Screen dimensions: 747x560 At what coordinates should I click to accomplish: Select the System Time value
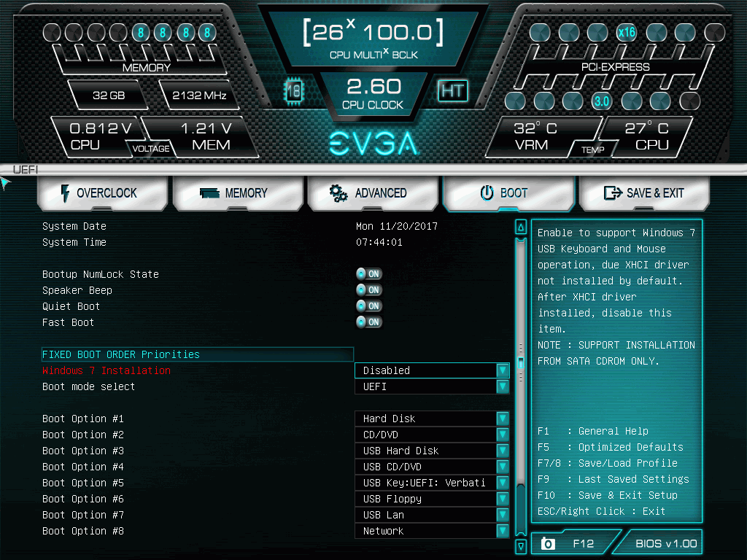click(x=379, y=242)
